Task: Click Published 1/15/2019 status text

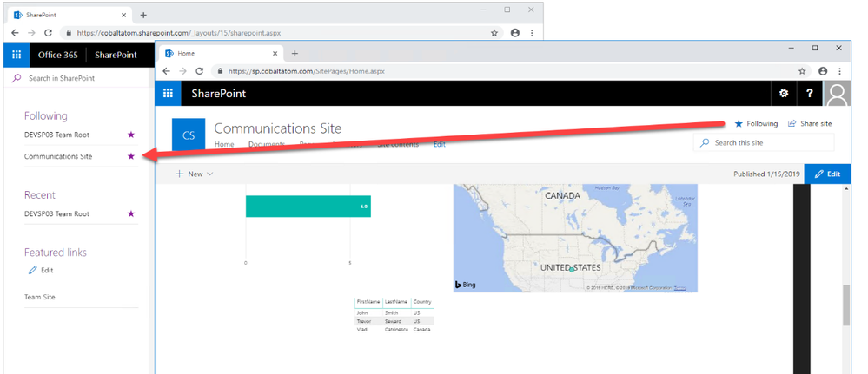Action: pos(766,174)
